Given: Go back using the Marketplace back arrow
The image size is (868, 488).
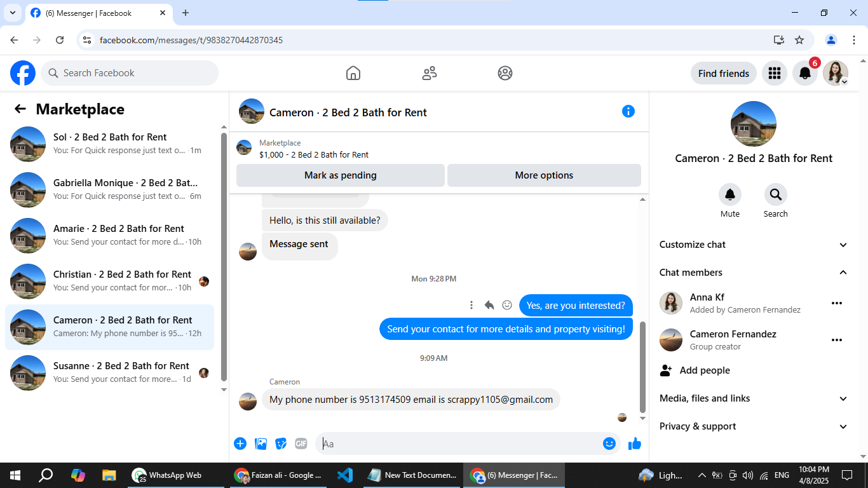Looking at the screenshot, I should pyautogui.click(x=20, y=109).
